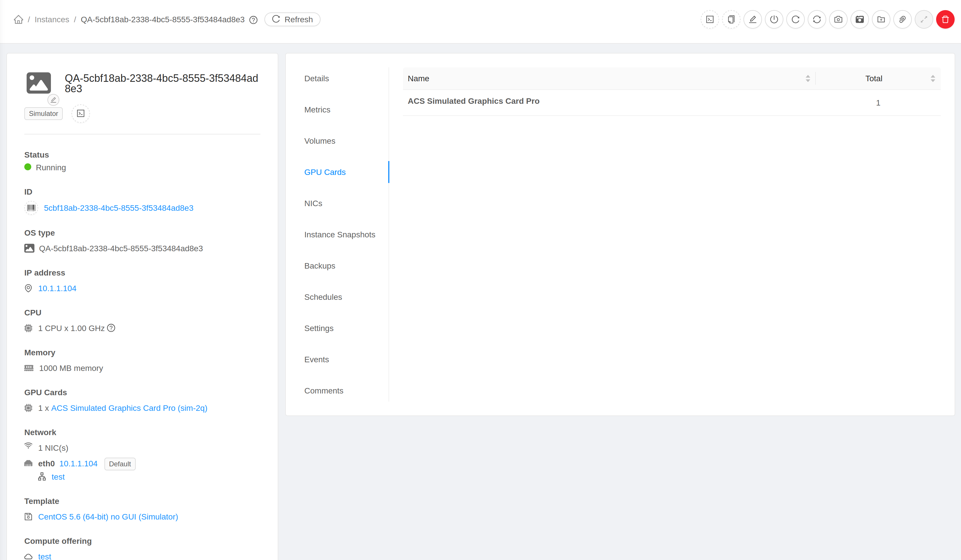This screenshot has width=961, height=560.
Task: Open the Instance Snapshots tab
Action: tap(340, 235)
